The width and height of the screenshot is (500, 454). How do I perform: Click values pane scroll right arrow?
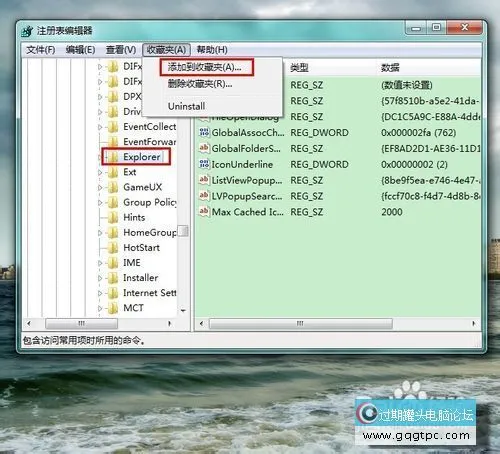(473, 323)
